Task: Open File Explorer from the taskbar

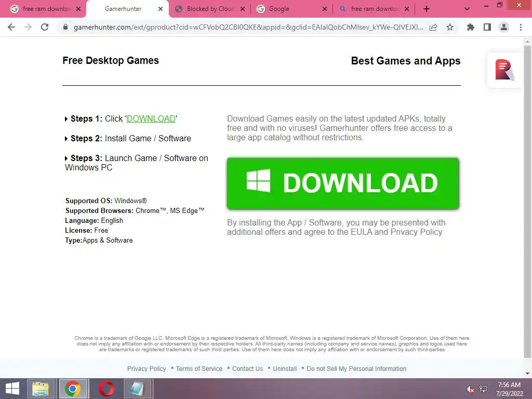Action: pyautogui.click(x=41, y=389)
